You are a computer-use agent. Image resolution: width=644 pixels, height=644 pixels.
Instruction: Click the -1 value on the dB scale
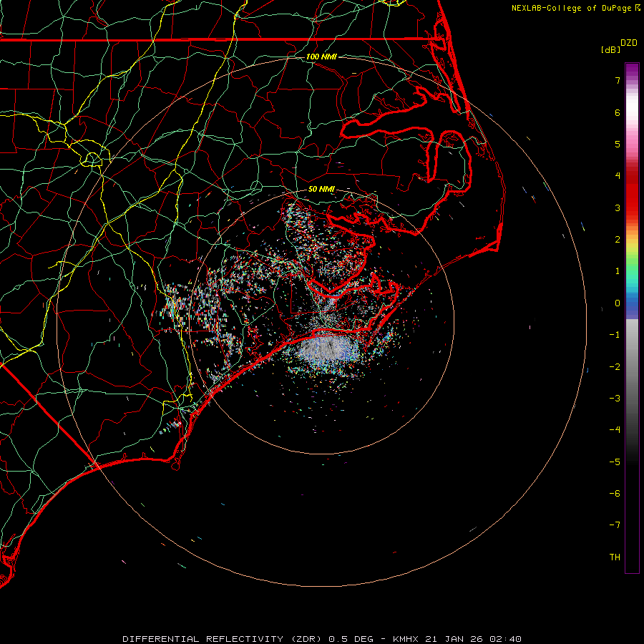(x=615, y=335)
